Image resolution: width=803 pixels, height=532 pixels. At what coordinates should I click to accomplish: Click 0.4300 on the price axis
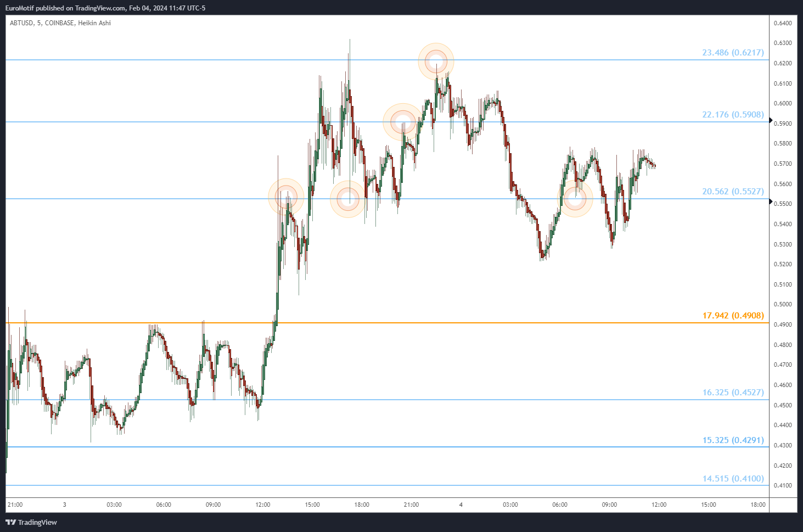[x=783, y=445]
